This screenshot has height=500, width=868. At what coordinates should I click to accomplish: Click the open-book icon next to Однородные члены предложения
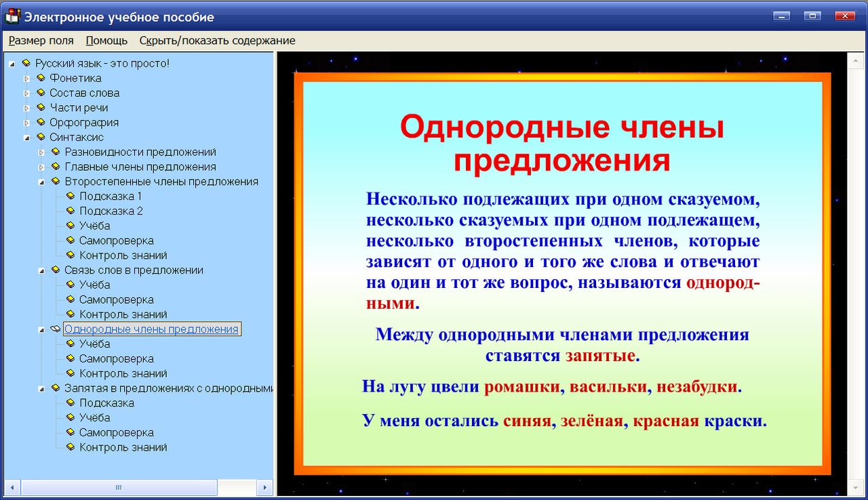coord(56,328)
